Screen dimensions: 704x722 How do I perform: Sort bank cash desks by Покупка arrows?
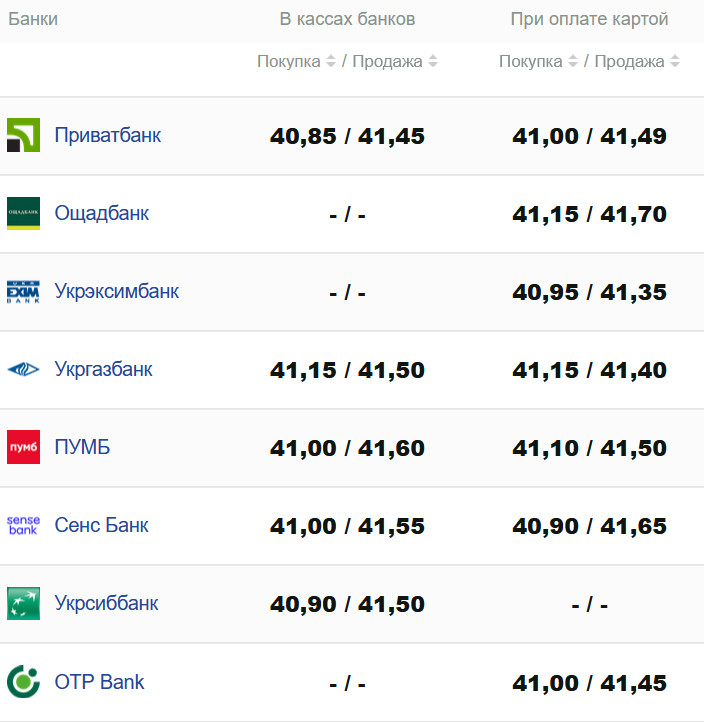[330, 61]
